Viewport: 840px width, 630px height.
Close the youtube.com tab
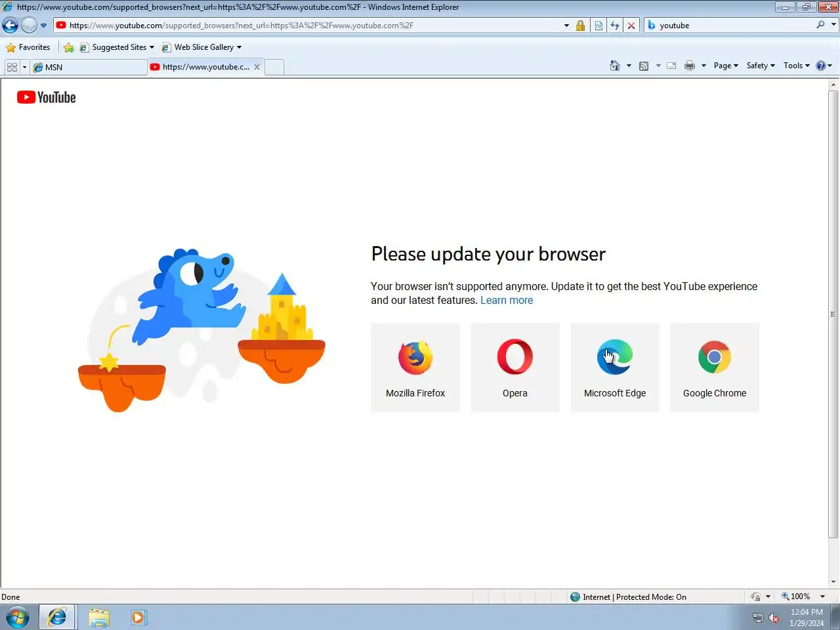[x=257, y=67]
